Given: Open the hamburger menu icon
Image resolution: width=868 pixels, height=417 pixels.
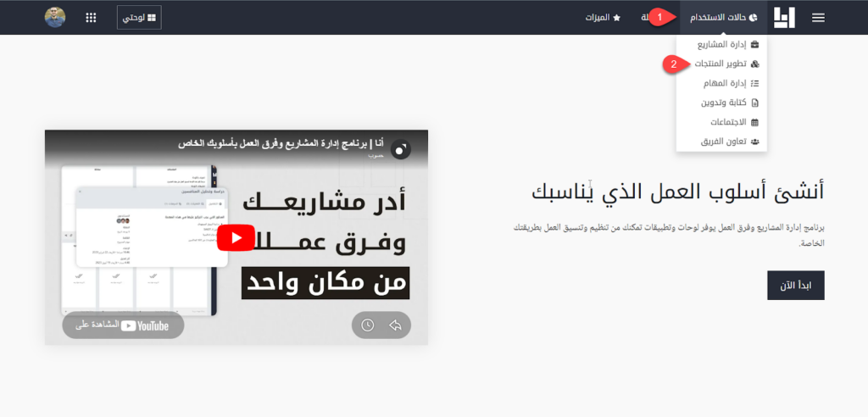Looking at the screenshot, I should 818,18.
